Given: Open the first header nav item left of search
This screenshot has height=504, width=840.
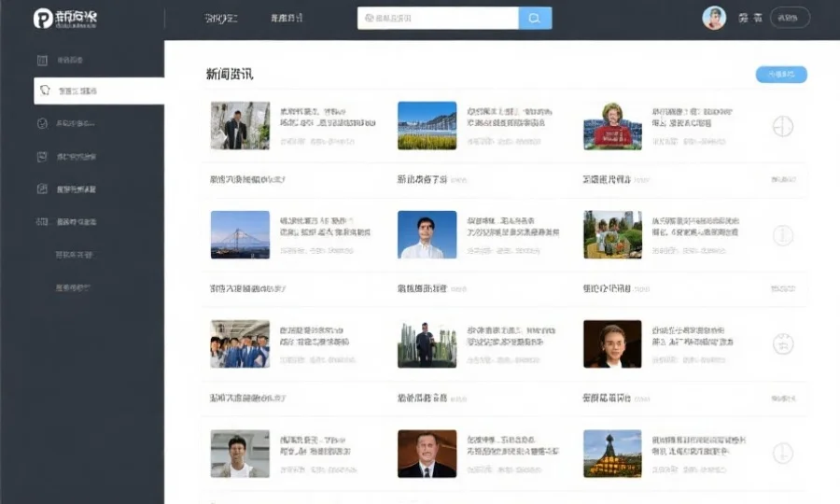Looking at the screenshot, I should [220, 19].
